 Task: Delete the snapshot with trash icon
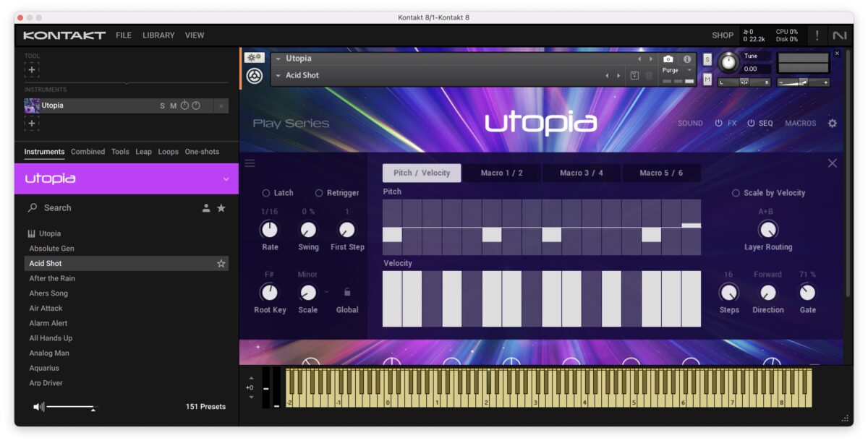point(649,75)
